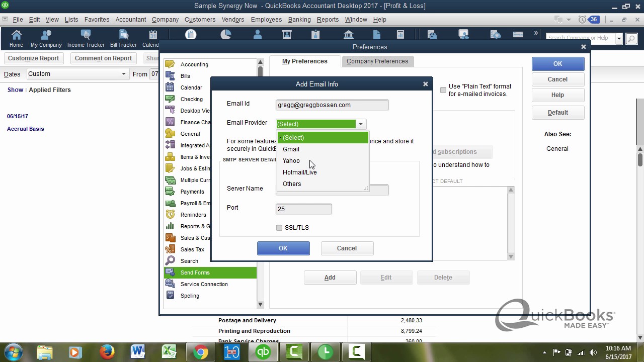Open the Income Tracker icon
This screenshot has height=362, width=644.
point(86,39)
